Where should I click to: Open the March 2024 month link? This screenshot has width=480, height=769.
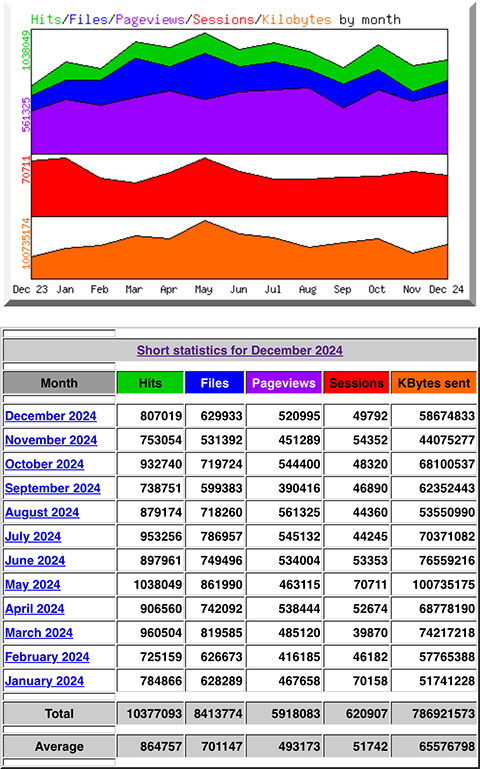click(39, 633)
